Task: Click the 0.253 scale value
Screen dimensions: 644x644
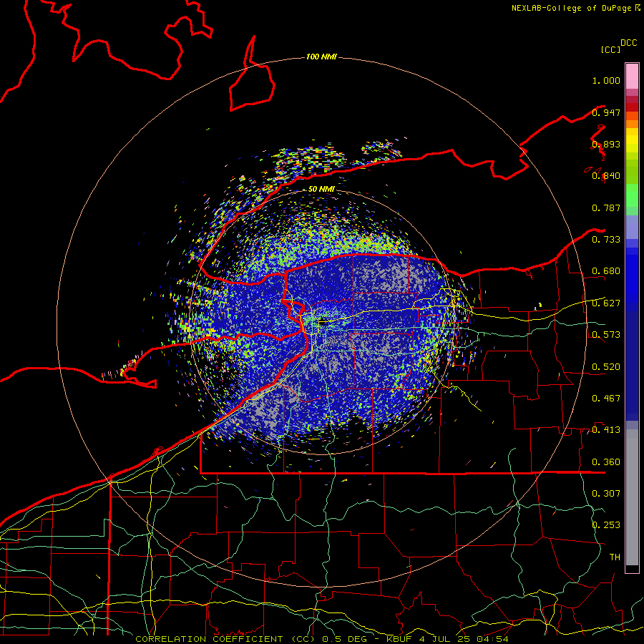Action: click(x=606, y=525)
